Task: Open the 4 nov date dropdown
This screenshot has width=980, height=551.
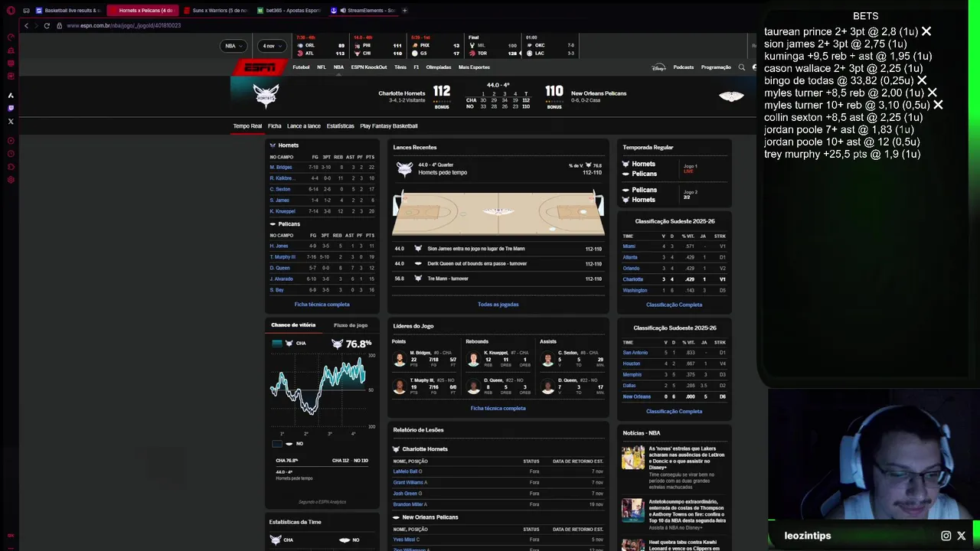Action: point(272,46)
